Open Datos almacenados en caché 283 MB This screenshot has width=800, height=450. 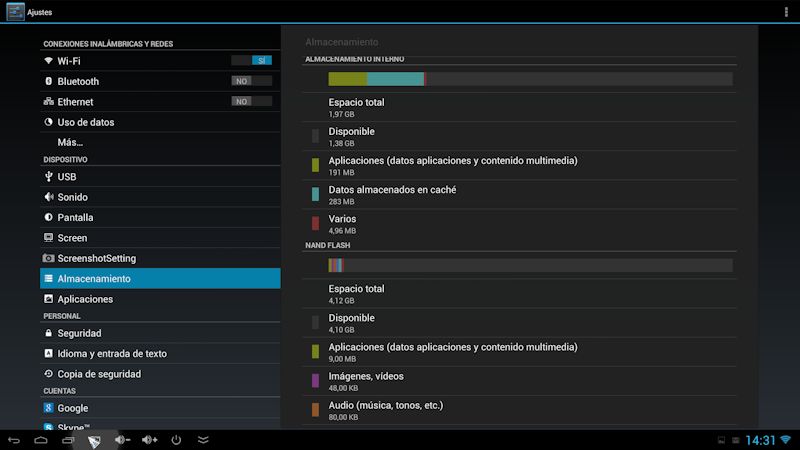(x=519, y=194)
